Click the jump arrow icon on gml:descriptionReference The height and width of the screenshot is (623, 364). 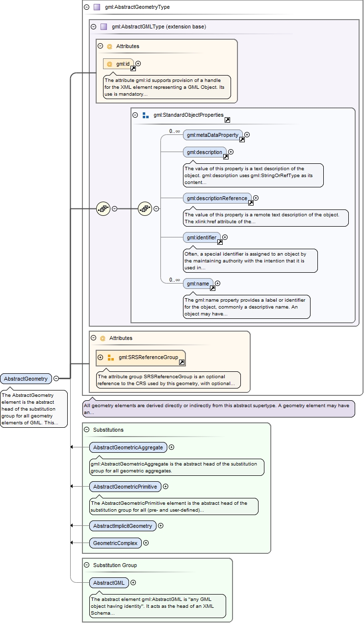click(251, 203)
